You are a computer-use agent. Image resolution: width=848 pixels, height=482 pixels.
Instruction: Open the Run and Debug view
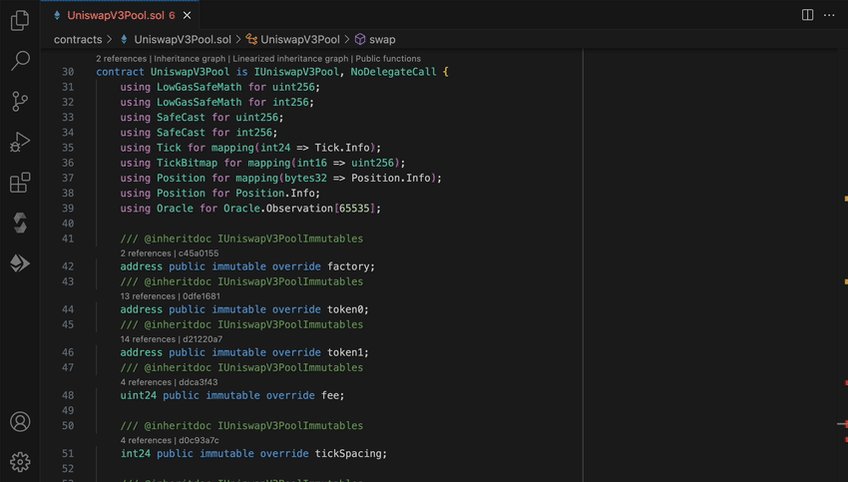[x=20, y=142]
